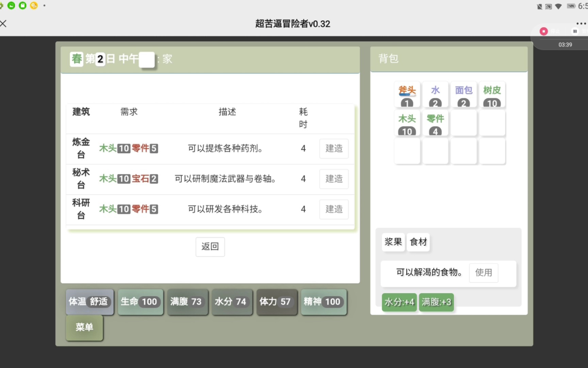The width and height of the screenshot is (588, 368).
Task: Click the 需求 column header
Action: [129, 112]
